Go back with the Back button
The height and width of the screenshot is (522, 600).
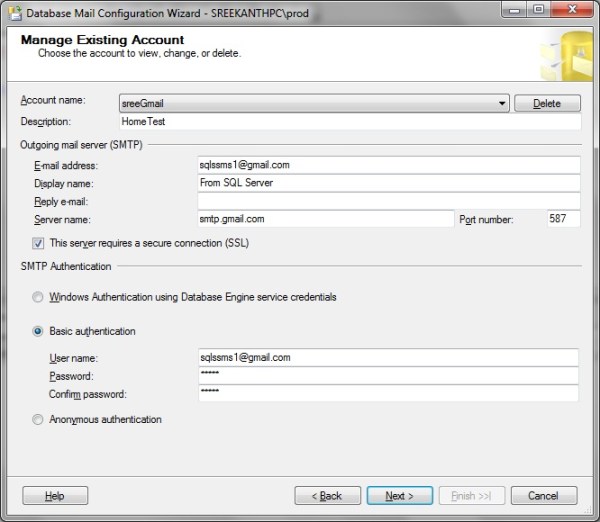point(327,496)
